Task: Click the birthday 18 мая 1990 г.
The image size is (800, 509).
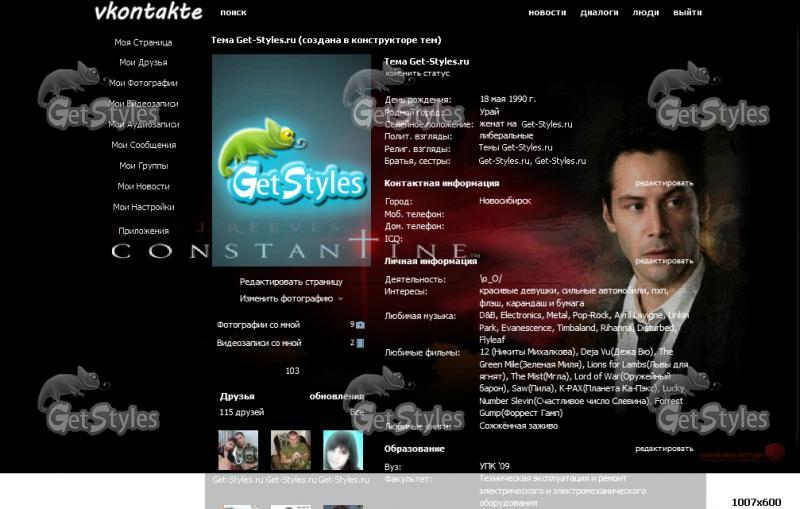Action: click(x=508, y=99)
